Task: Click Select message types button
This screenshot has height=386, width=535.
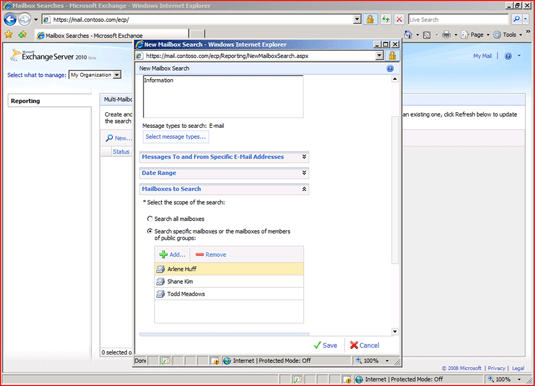Action: coord(175,137)
